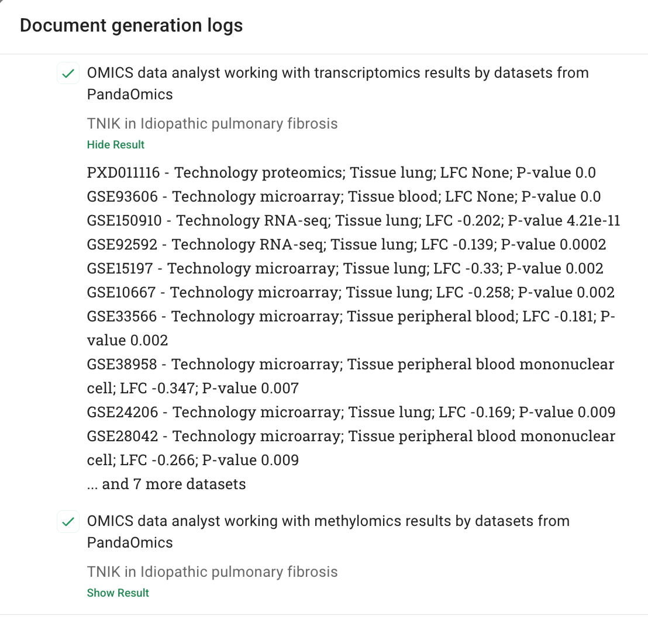This screenshot has width=648, height=644.
Task: Click second TNIK in Idiopathic pulmonary fibrosis subtitle
Action: click(212, 572)
